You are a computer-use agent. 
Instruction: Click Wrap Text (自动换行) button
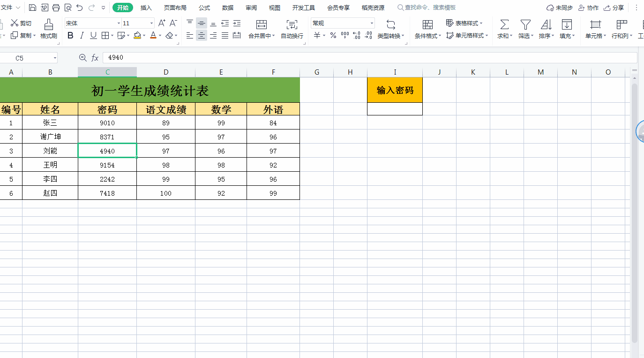tap(292, 29)
